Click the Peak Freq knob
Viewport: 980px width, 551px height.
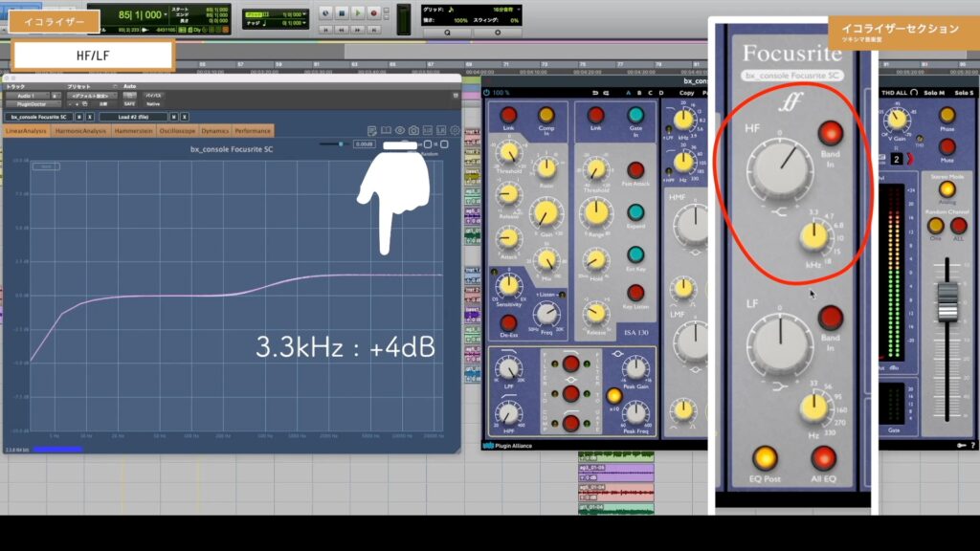635,413
